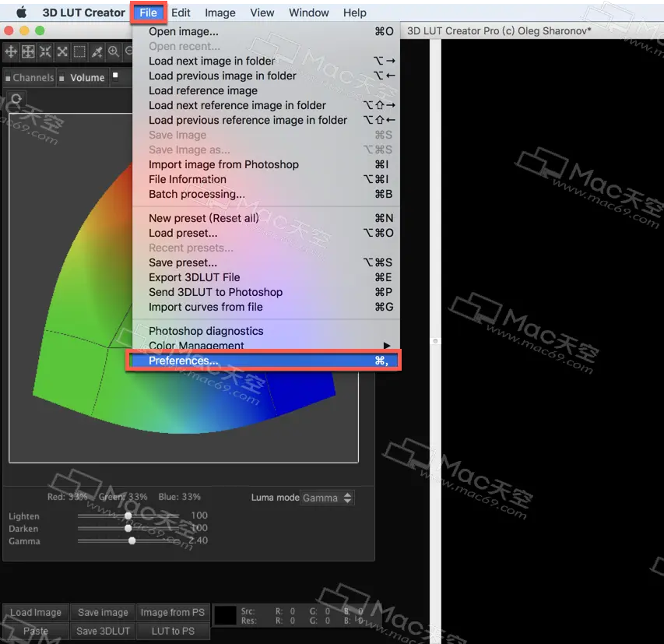Screen dimensions: 664x644
Task: Switch to the Channels tab
Action: [x=30, y=78]
